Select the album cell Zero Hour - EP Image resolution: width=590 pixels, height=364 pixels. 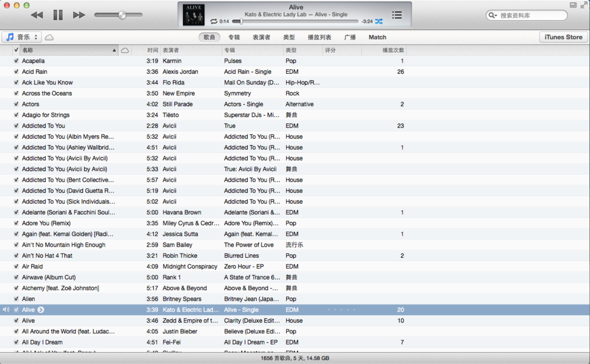coord(244,266)
